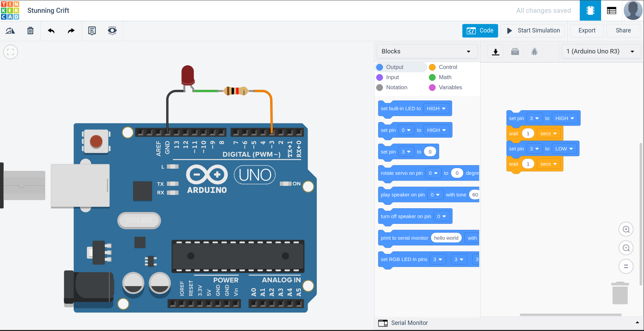Screen dimensions: 644x331
Task: Open pin 3 dropdown in workspace LOW block
Action: tap(535, 149)
